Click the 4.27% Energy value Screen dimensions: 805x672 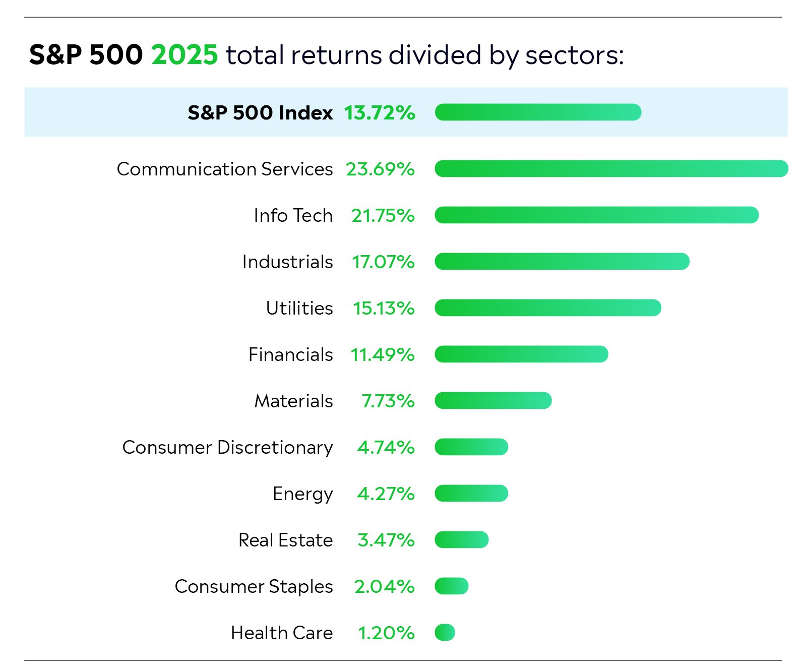(386, 494)
